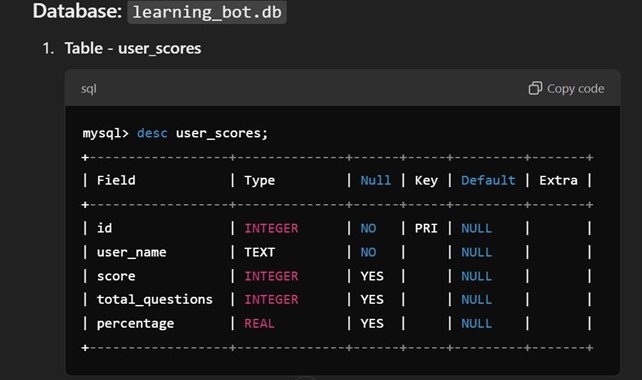Viewport: 642px width, 380px height.
Task: Click the Extra column header
Action: 558,180
